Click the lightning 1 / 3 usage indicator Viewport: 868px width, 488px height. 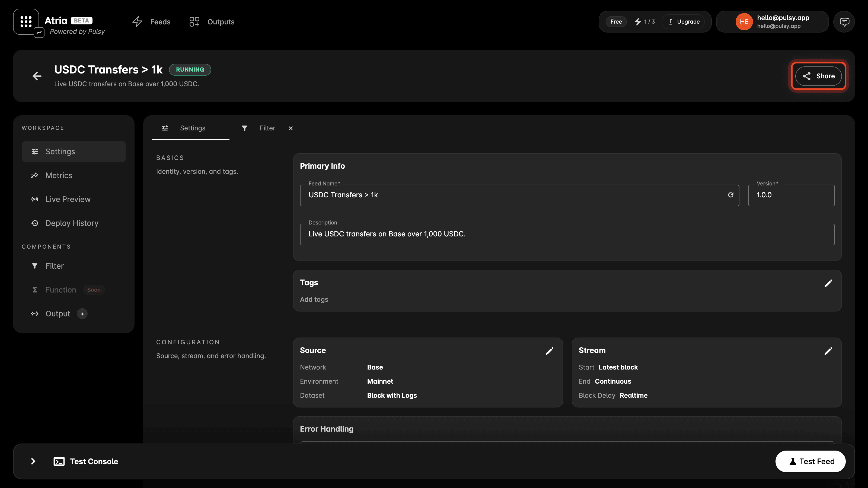(644, 22)
